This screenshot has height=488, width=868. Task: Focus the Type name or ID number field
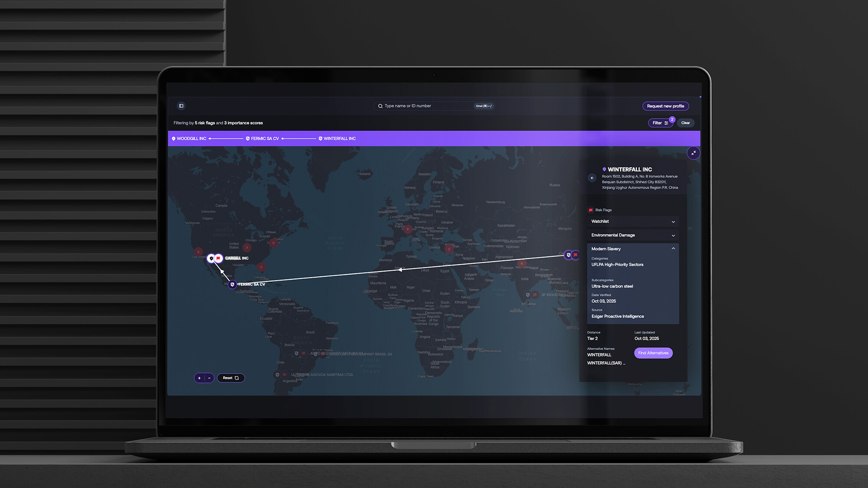point(434,106)
